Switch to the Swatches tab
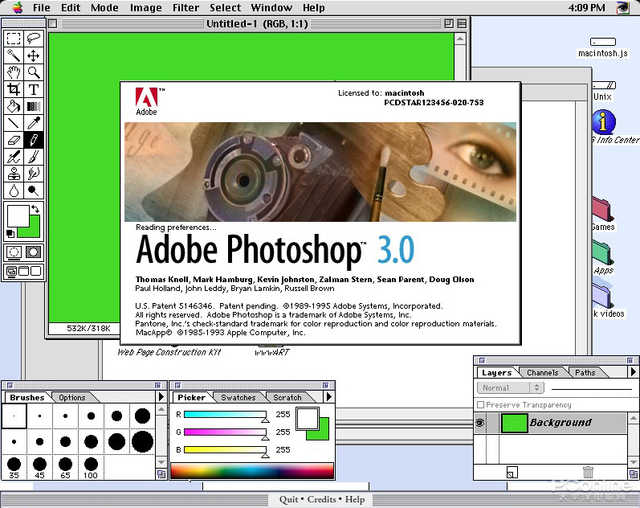Viewport: 640px width, 508px height. click(238, 397)
